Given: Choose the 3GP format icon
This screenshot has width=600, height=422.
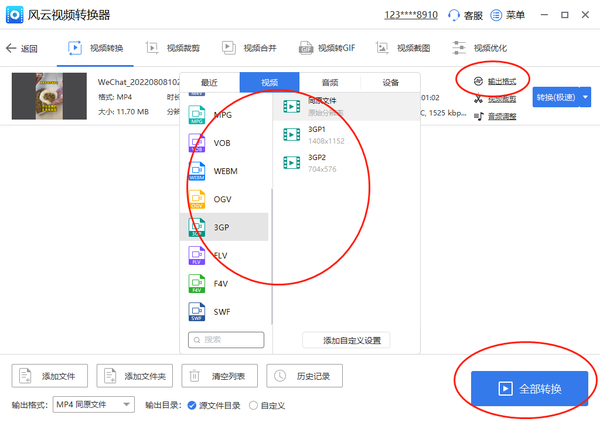Looking at the screenshot, I should 197,227.
